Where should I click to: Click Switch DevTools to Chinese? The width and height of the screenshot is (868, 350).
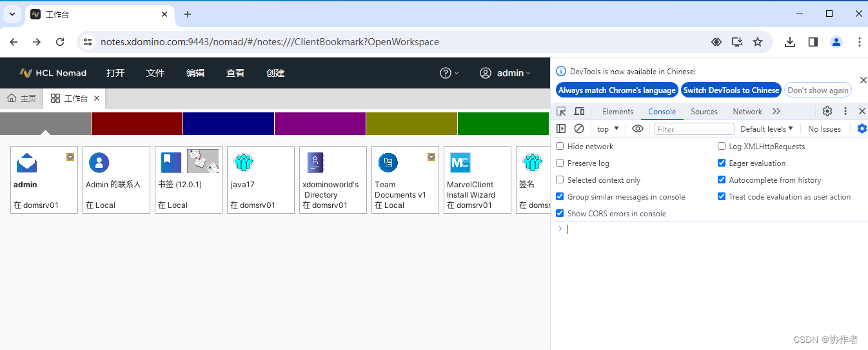(x=731, y=90)
